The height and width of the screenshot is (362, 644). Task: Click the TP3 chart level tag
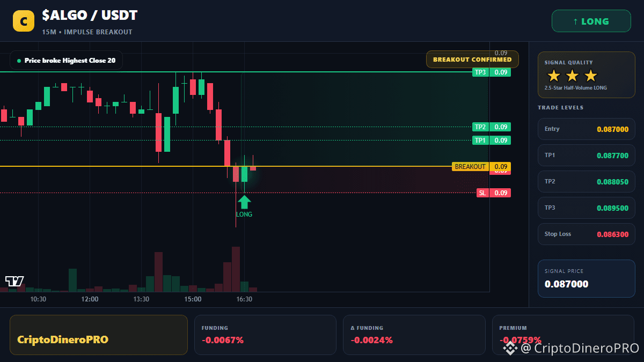click(x=492, y=72)
